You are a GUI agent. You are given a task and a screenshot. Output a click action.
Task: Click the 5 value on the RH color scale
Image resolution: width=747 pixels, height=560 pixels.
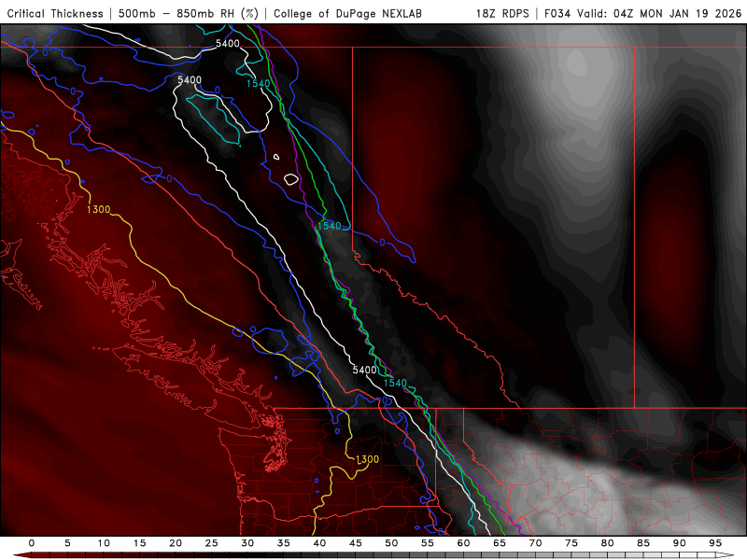point(67,543)
